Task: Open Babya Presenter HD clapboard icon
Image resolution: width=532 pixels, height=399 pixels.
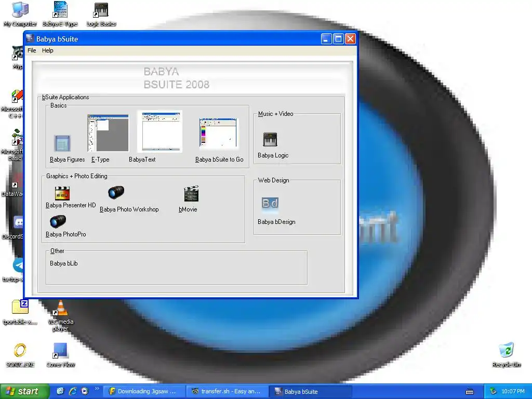Action: click(x=62, y=193)
